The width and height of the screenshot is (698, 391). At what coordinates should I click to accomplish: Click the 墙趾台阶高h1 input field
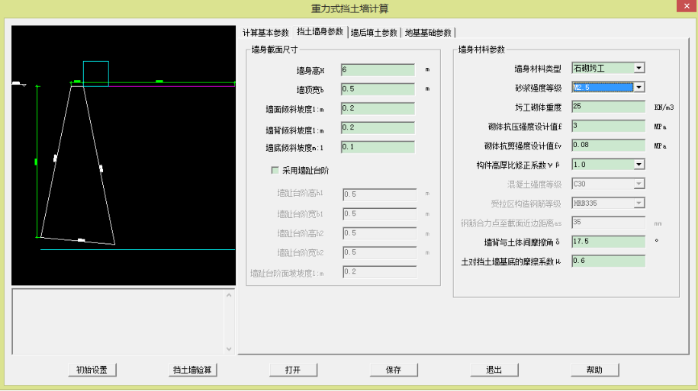[380, 194]
